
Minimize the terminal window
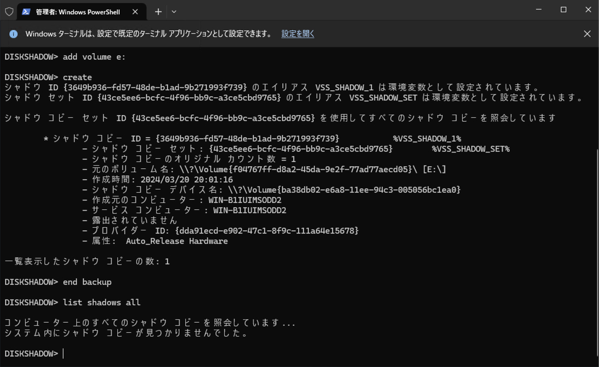tap(539, 10)
